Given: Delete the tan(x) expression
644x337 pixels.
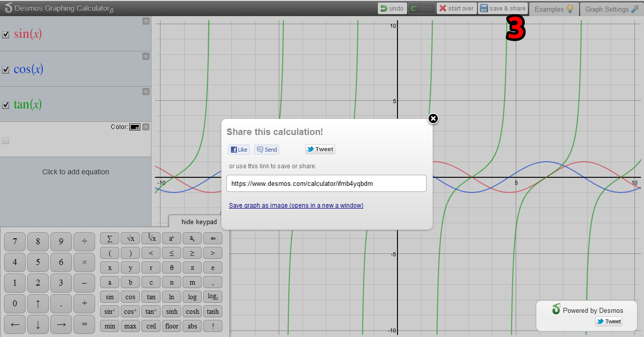Looking at the screenshot, I should point(146,92).
